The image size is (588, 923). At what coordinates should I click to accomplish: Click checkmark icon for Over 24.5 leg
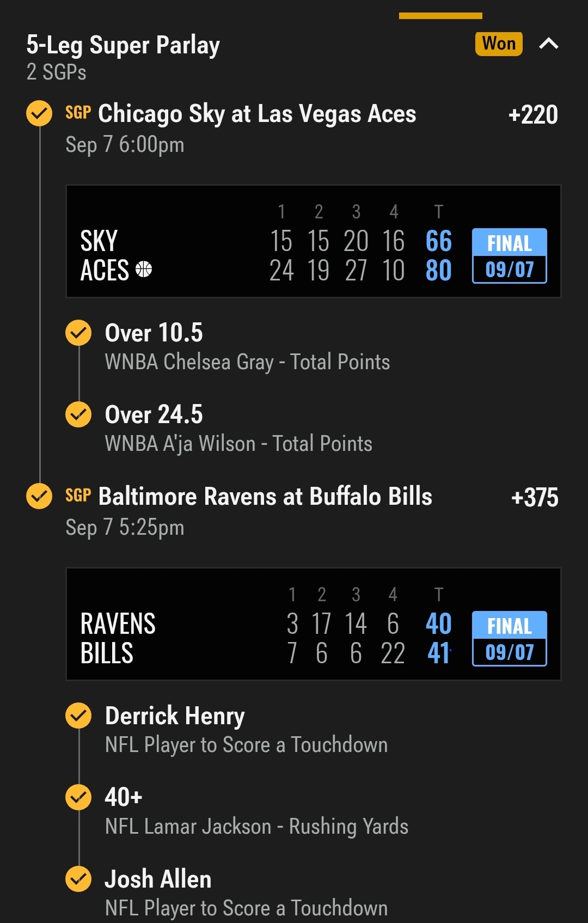78,414
